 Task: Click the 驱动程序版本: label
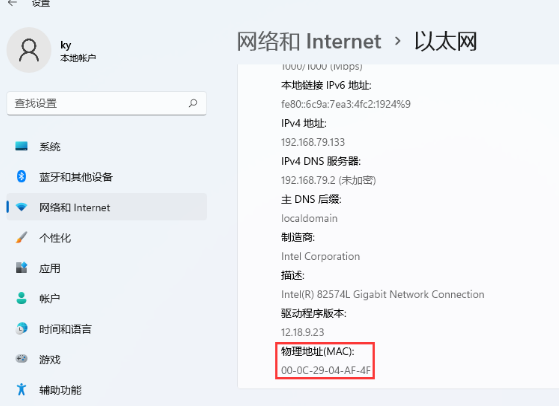point(314,313)
